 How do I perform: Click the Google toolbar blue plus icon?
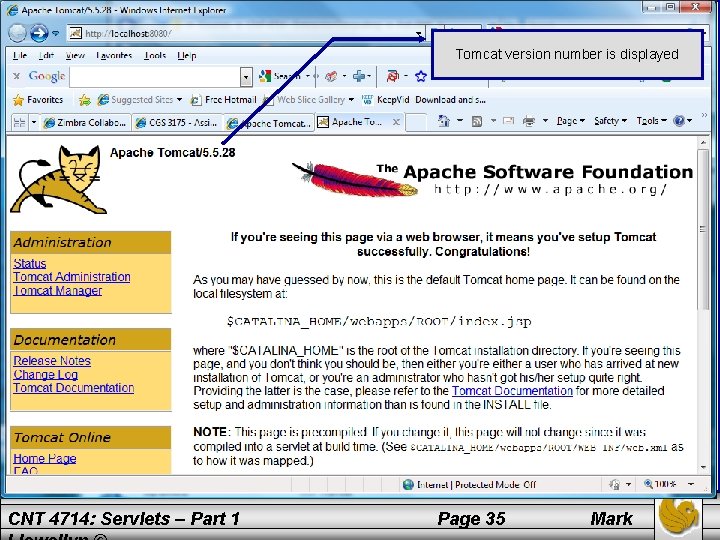(x=359, y=76)
